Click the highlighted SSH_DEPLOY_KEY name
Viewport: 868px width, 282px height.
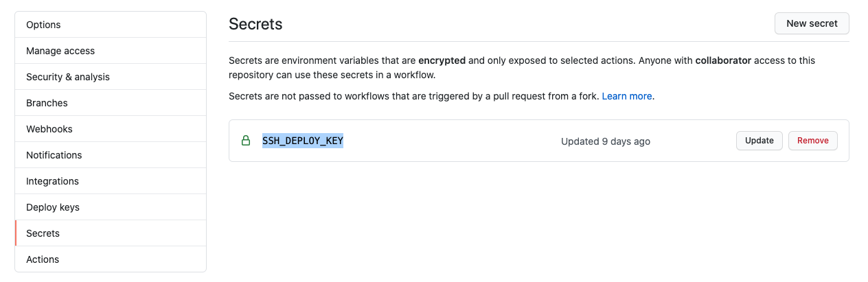click(302, 141)
